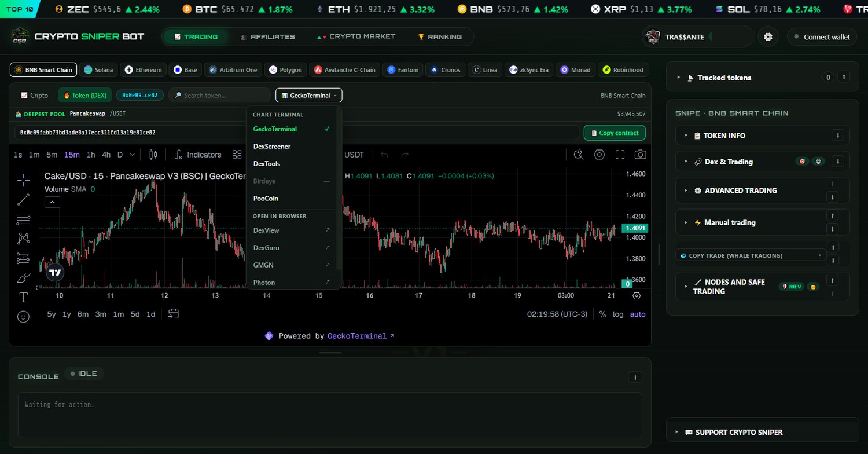This screenshot has width=868, height=454.
Task: Open the chart layout grid icon
Action: (x=237, y=155)
